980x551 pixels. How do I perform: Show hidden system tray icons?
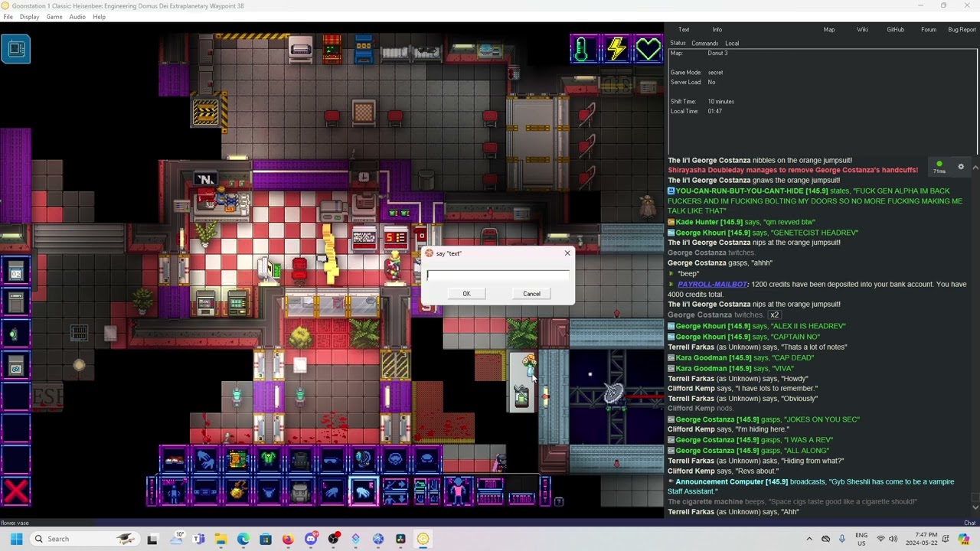click(x=809, y=539)
